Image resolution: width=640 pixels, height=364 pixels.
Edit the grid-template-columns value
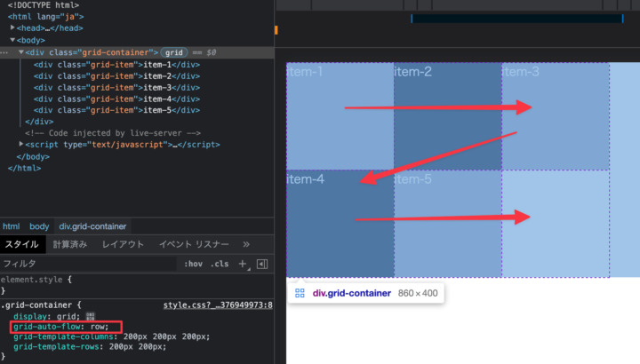point(166,336)
